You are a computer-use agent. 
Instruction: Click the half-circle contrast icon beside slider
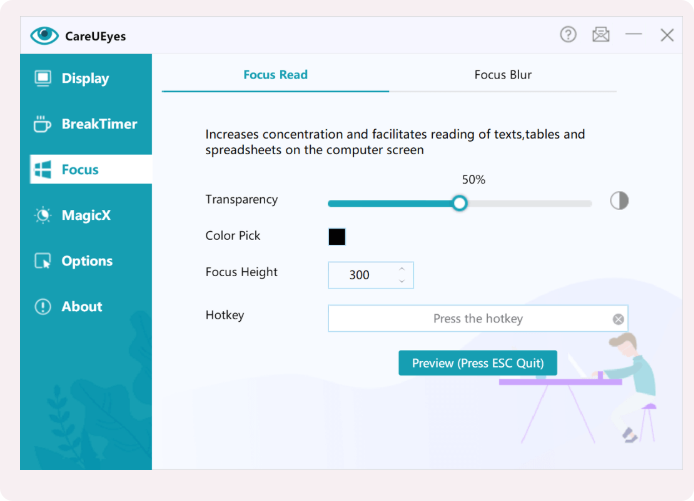[x=620, y=201]
